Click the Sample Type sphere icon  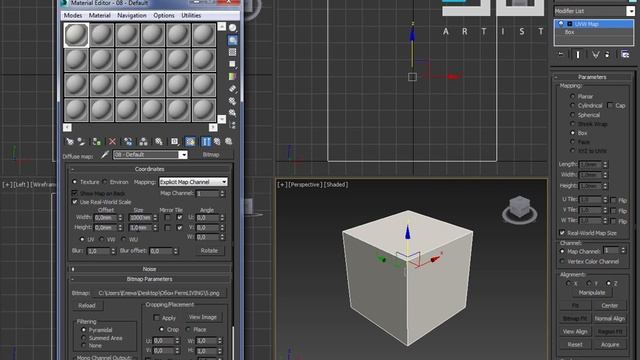tap(233, 28)
